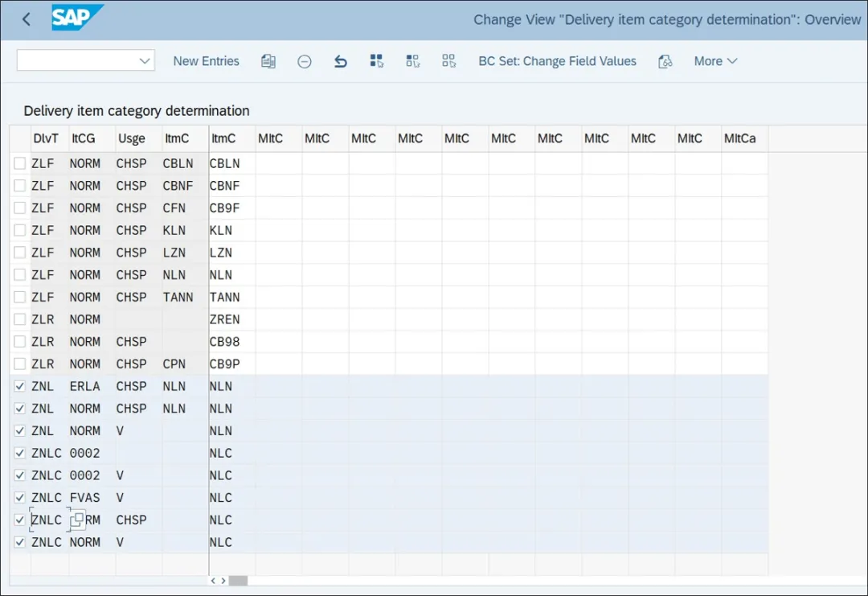The height and width of the screenshot is (596, 868).
Task: Select row ZLF NORM CHSP CBNF checkbox
Action: (x=20, y=186)
